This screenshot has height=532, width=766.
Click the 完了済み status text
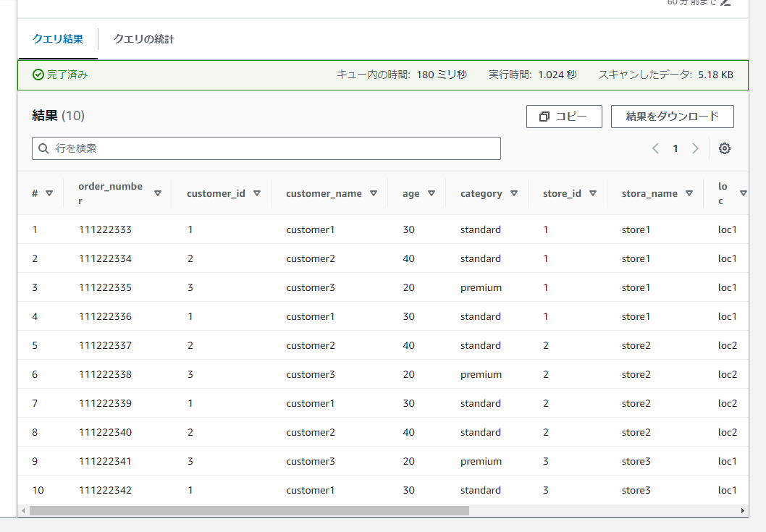point(67,75)
